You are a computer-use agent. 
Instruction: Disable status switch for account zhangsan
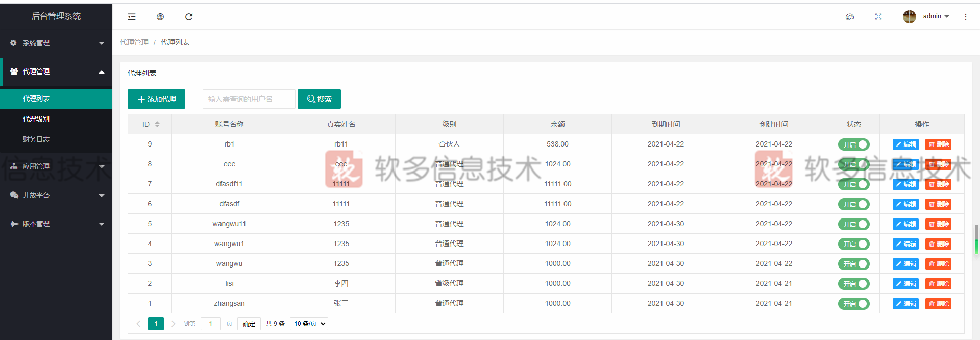[853, 304]
